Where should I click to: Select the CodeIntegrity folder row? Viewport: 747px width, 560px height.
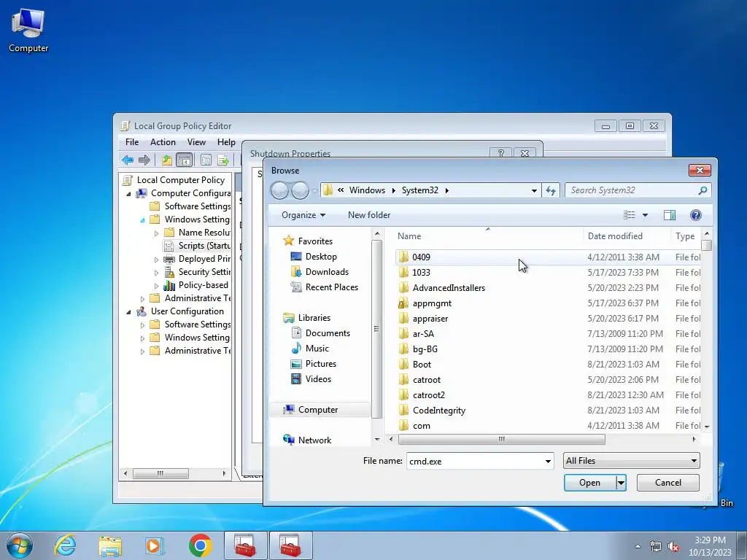coord(547,411)
